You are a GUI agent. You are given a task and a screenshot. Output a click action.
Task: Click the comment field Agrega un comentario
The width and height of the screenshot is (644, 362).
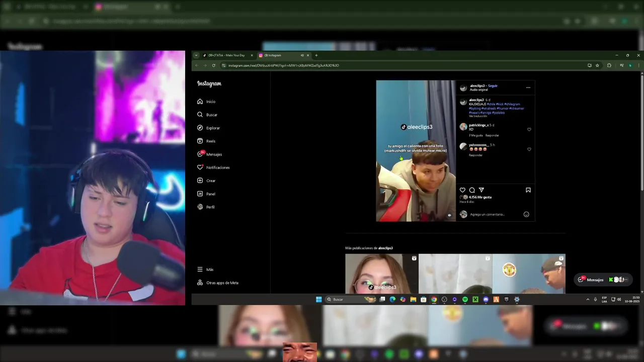tap(487, 214)
